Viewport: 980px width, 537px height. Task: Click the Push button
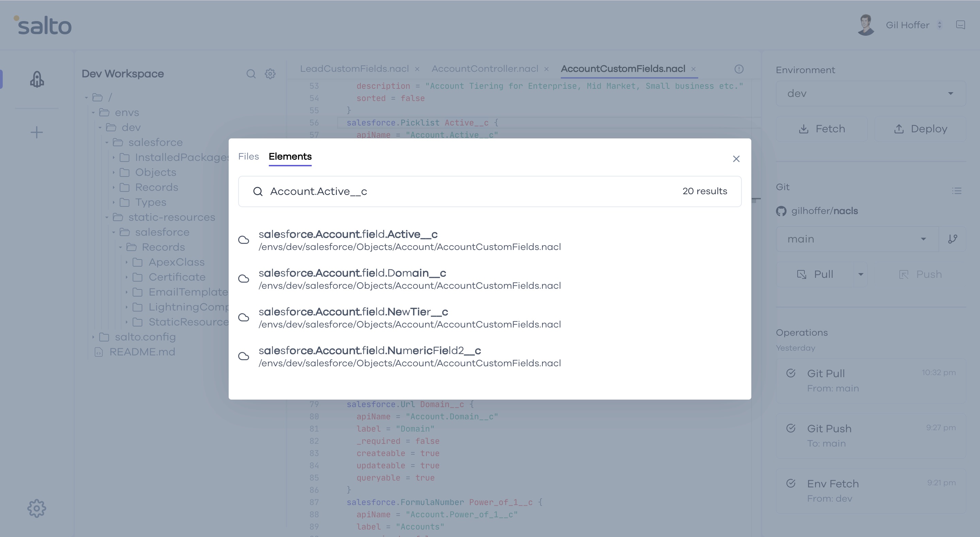[x=920, y=274]
